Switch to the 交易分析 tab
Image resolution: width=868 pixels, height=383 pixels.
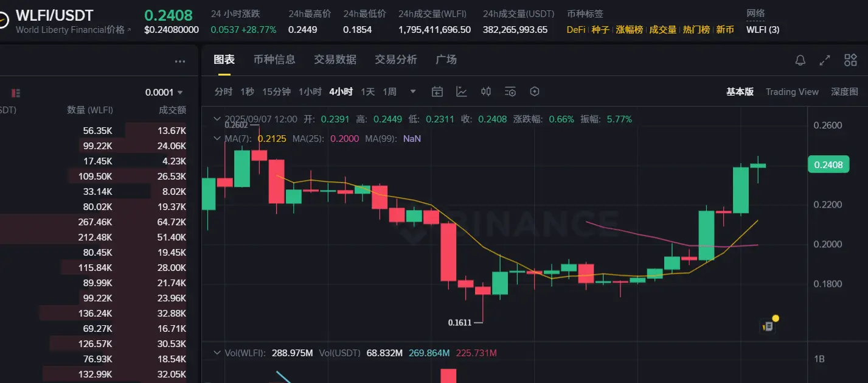(396, 60)
